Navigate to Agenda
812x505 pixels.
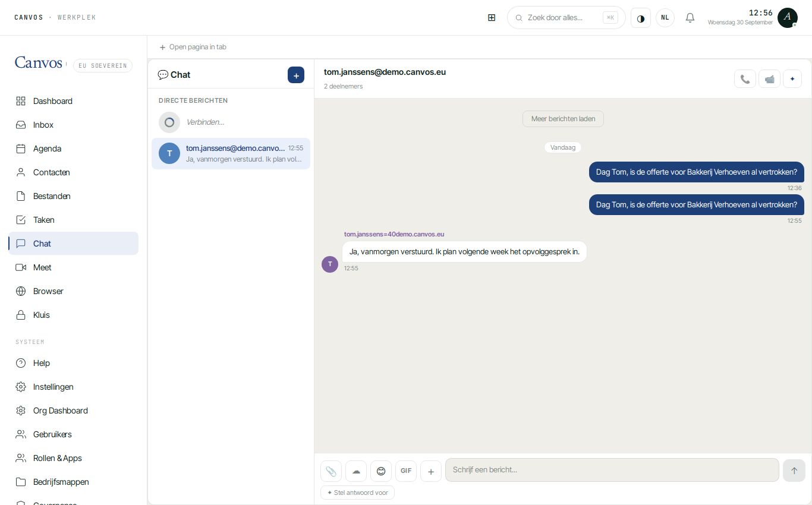pos(74,149)
